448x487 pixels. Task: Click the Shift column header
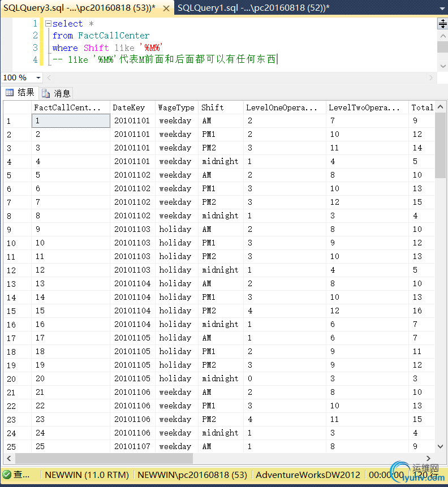[x=221, y=107]
